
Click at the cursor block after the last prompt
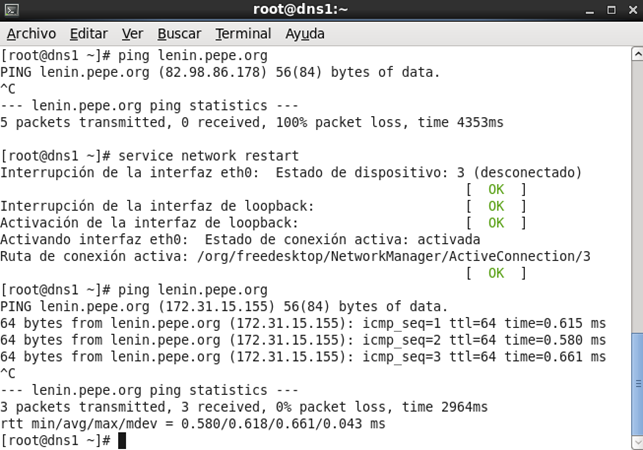tap(122, 441)
